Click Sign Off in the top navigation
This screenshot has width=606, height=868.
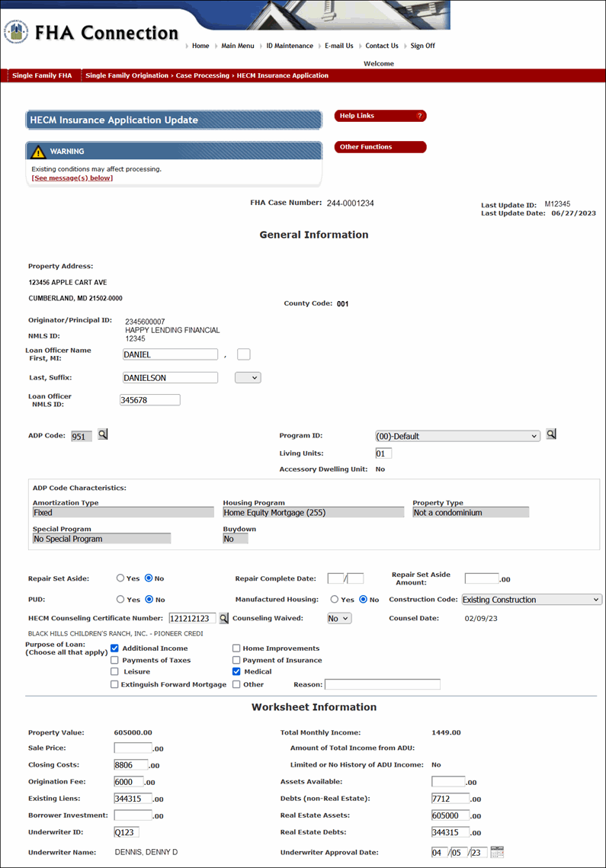(422, 46)
